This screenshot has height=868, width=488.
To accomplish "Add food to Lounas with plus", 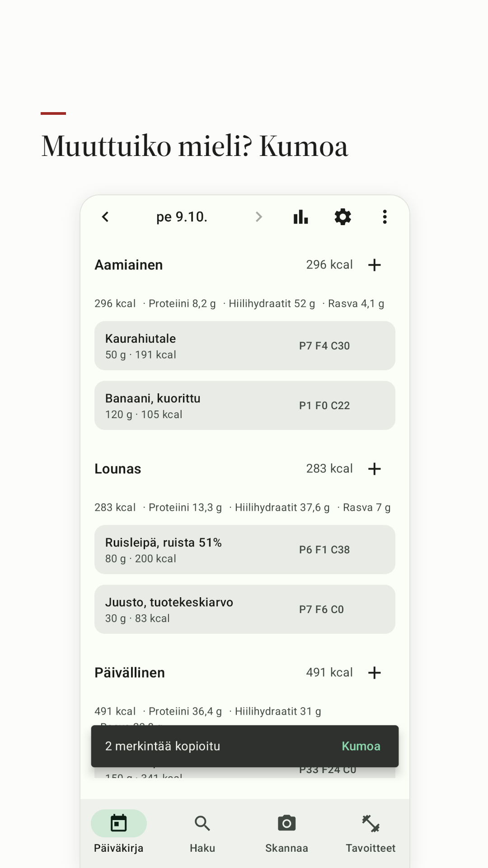I will point(374,469).
